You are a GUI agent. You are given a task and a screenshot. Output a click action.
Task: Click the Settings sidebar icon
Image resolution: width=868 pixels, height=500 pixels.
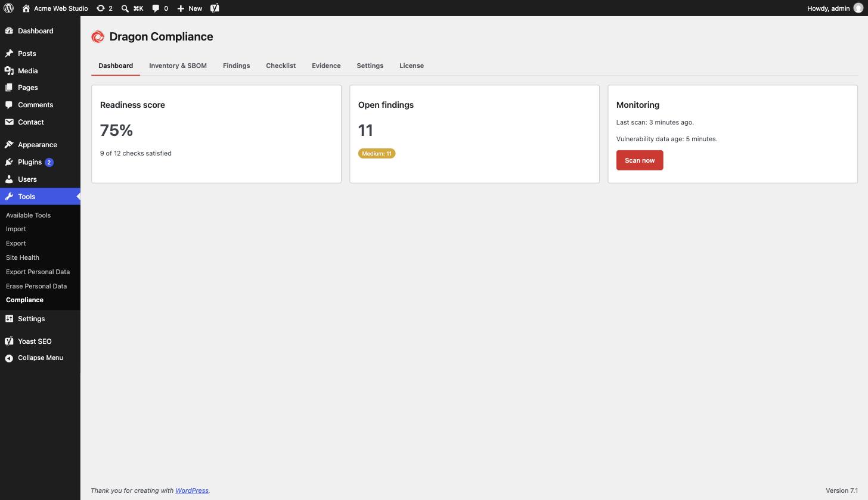[9, 319]
